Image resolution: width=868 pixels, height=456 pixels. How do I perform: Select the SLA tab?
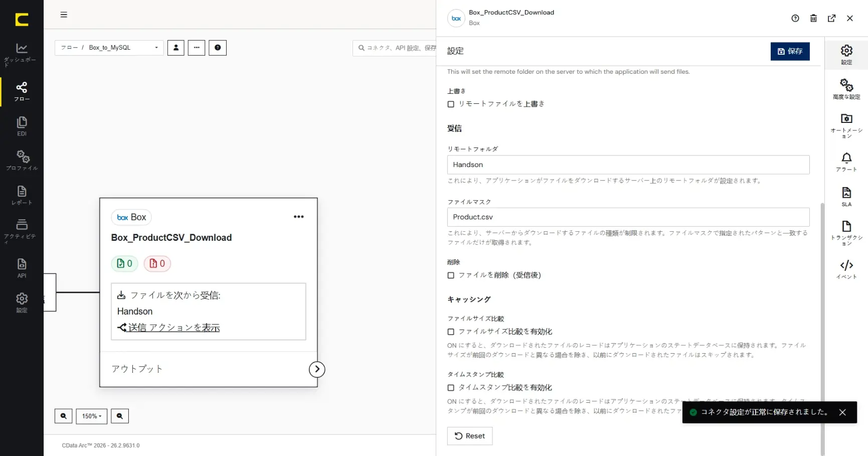click(x=846, y=197)
